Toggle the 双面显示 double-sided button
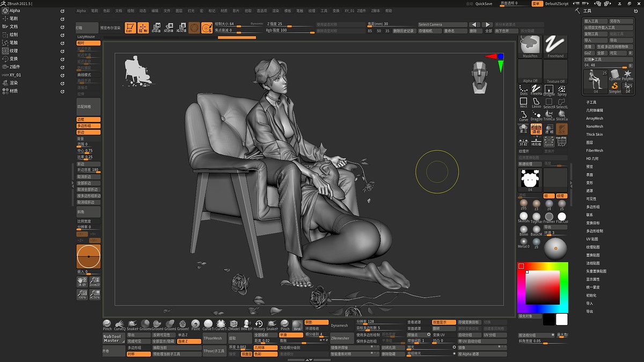The image size is (644, 362). [444, 322]
